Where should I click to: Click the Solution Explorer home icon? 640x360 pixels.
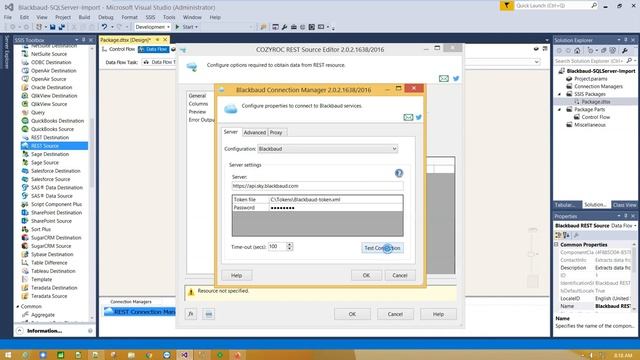pyautogui.click(x=577, y=51)
